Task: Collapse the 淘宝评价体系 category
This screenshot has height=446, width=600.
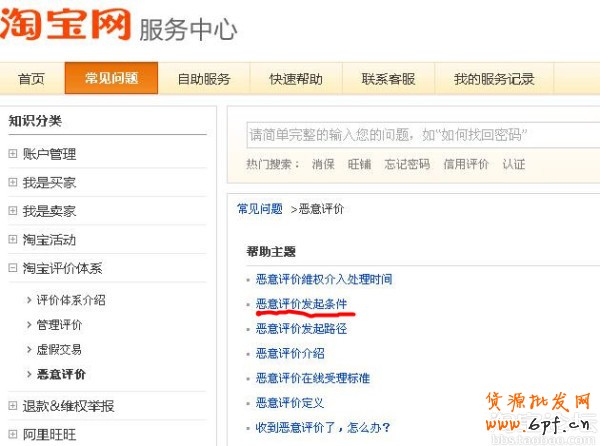Action: (x=13, y=268)
